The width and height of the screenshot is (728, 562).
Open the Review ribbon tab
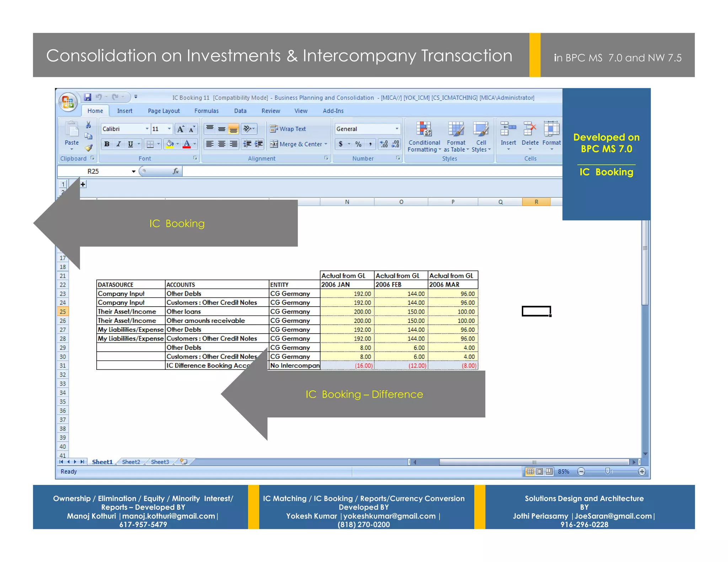(271, 111)
